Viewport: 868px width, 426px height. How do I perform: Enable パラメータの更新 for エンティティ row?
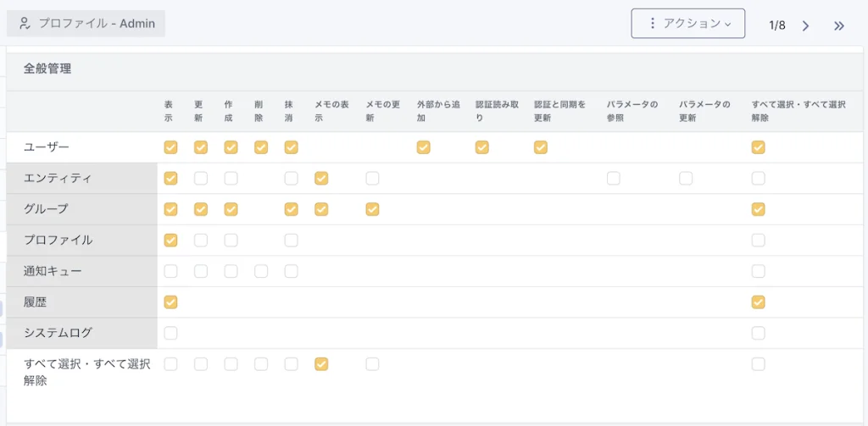point(686,178)
